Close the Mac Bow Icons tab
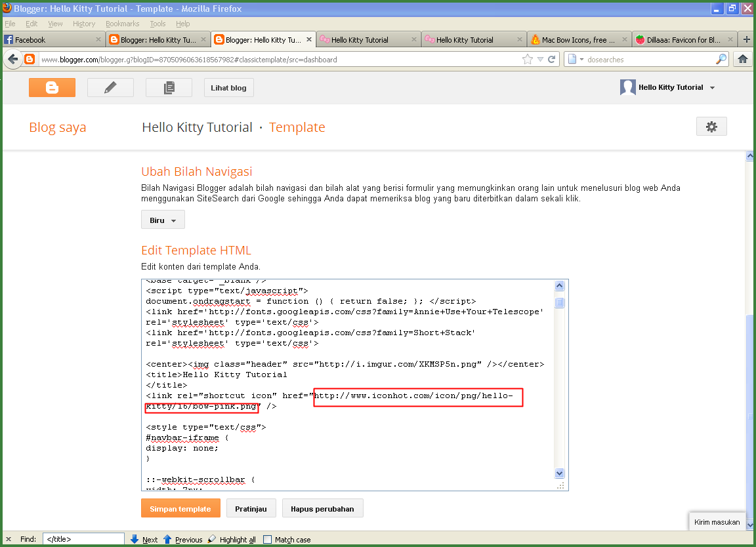 tap(624, 39)
